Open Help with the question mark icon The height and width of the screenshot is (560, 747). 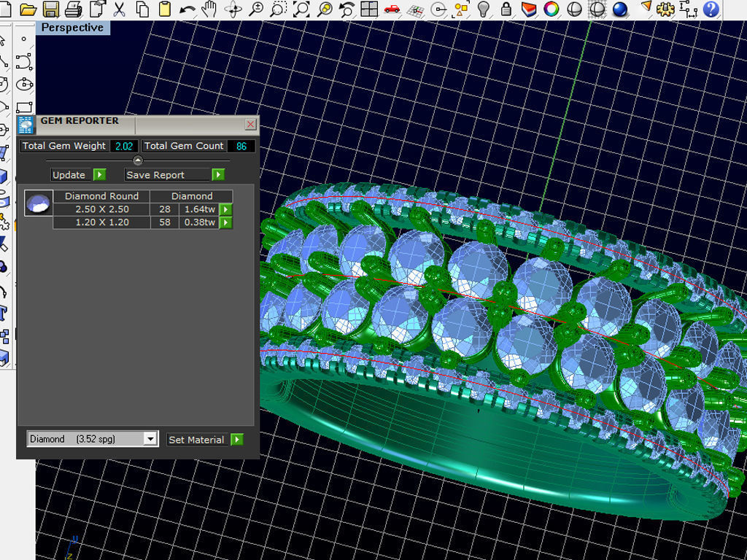point(711,9)
